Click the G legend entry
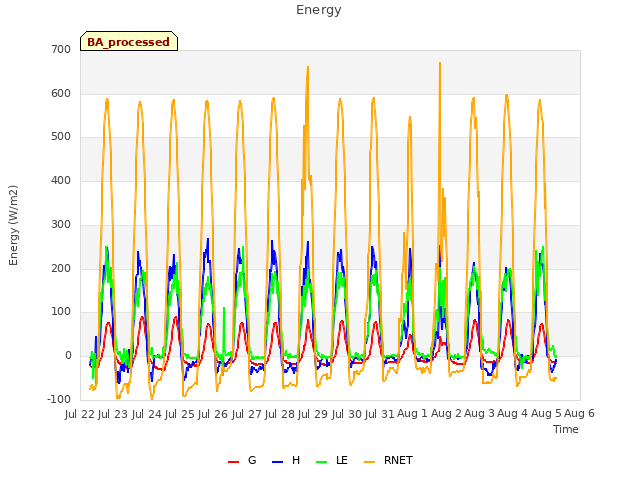Screen dimensions: 640x480 coord(242,460)
